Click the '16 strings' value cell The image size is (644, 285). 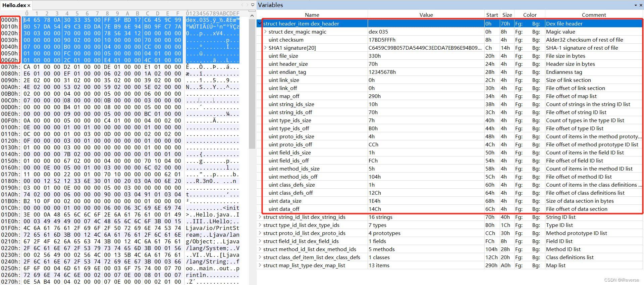pos(426,217)
